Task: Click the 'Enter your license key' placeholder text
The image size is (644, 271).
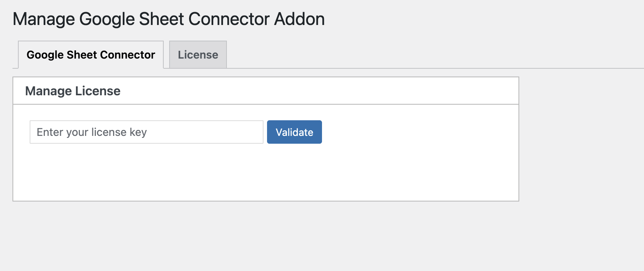Action: [92, 132]
